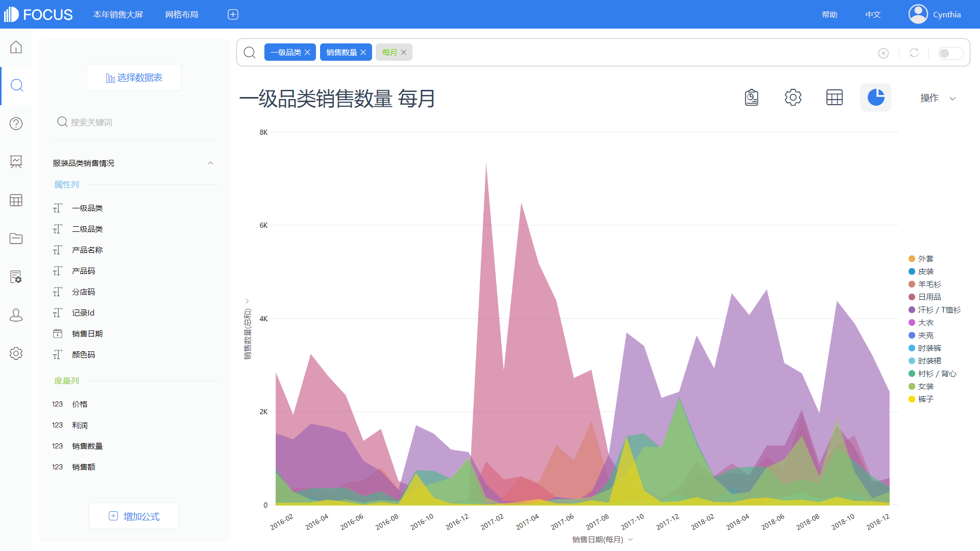980x551 pixels.
Task: Select the 记录Id column
Action: click(83, 313)
